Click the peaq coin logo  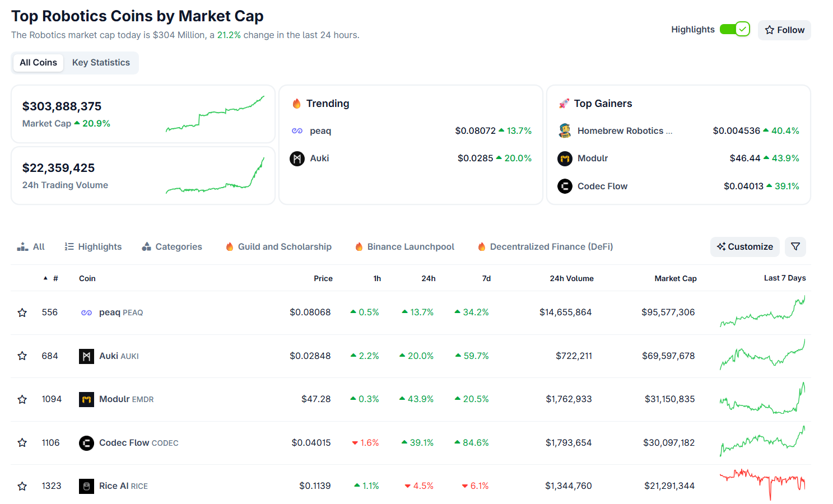(x=86, y=312)
